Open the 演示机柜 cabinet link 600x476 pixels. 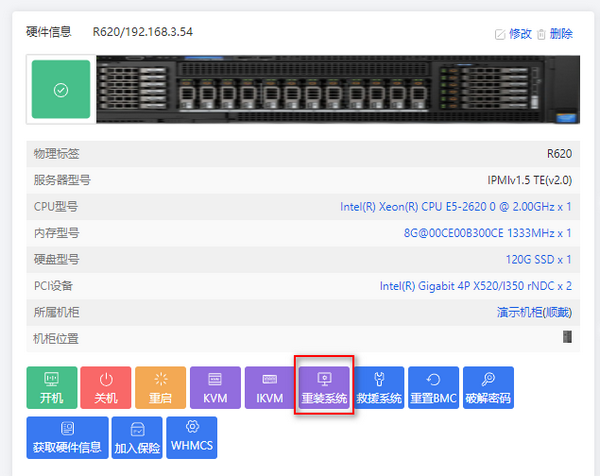pyautogui.click(x=535, y=312)
